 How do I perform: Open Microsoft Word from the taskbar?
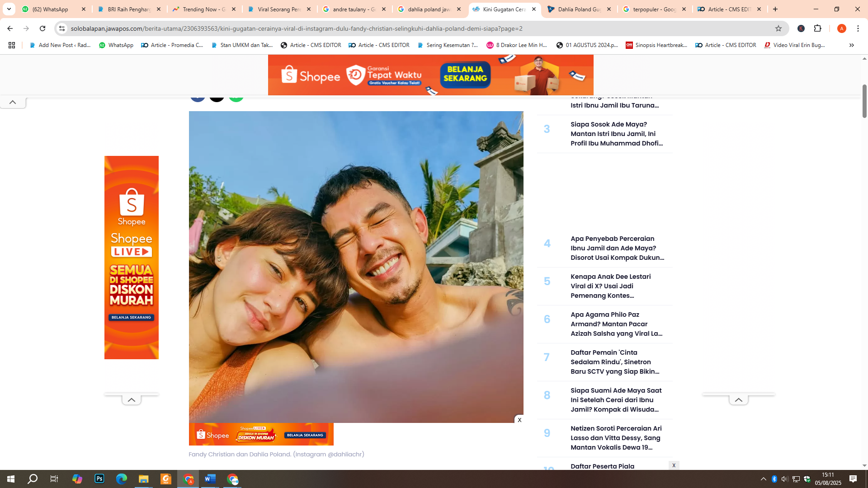(x=210, y=479)
